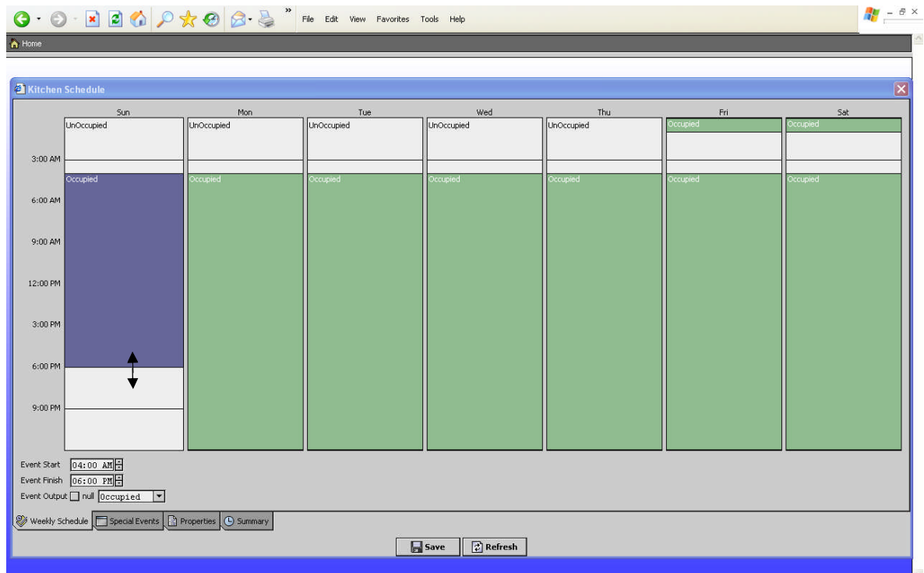The height and width of the screenshot is (573, 924).
Task: Click the Stop page loading icon
Action: [92, 19]
